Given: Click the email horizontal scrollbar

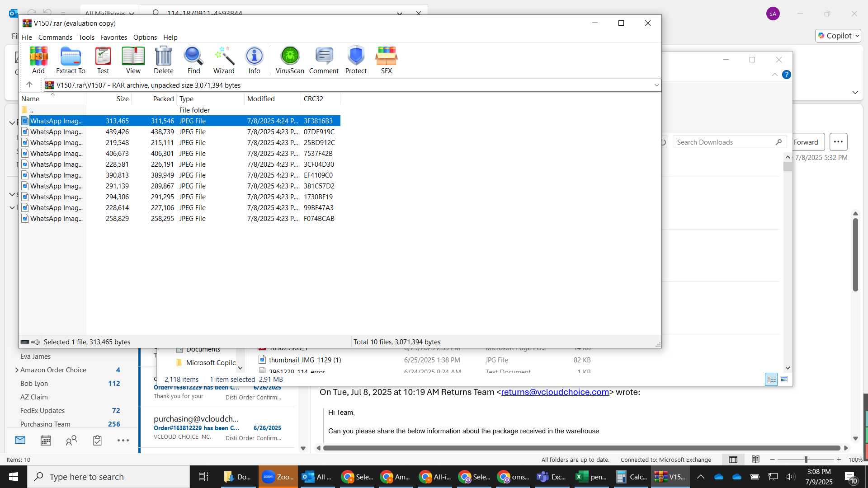Looking at the screenshot, I should [581, 448].
